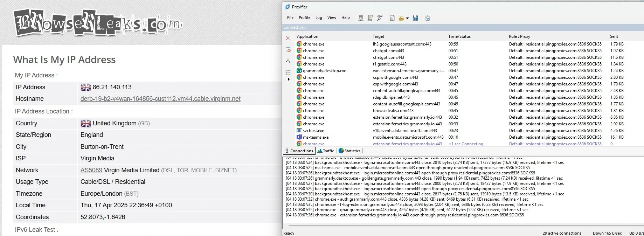Open the View menu

[x=332, y=18]
